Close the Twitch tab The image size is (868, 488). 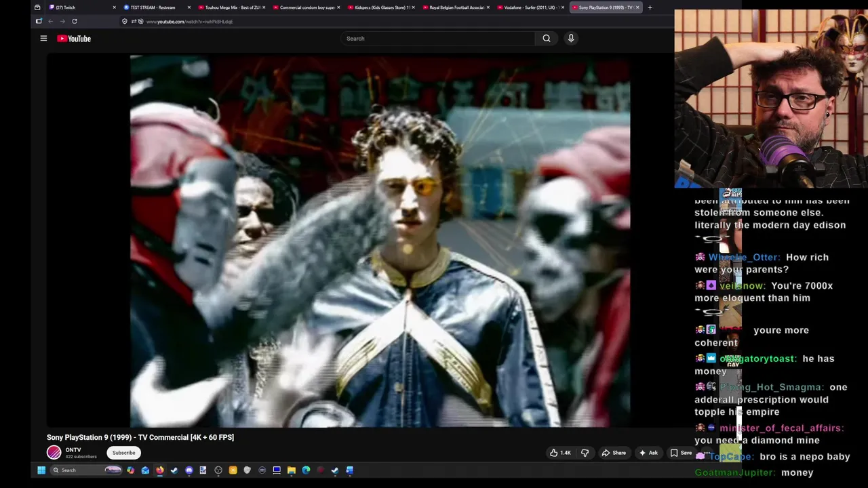[x=114, y=7]
